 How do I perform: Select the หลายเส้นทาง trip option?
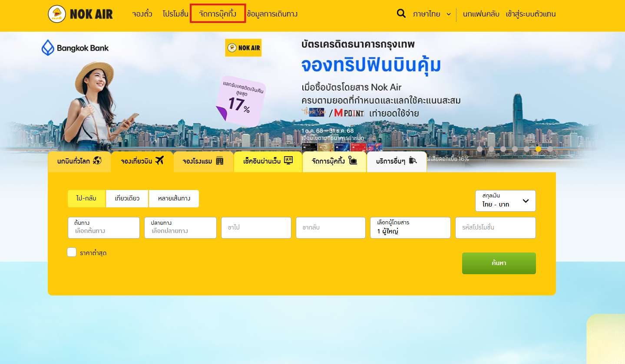pyautogui.click(x=174, y=198)
